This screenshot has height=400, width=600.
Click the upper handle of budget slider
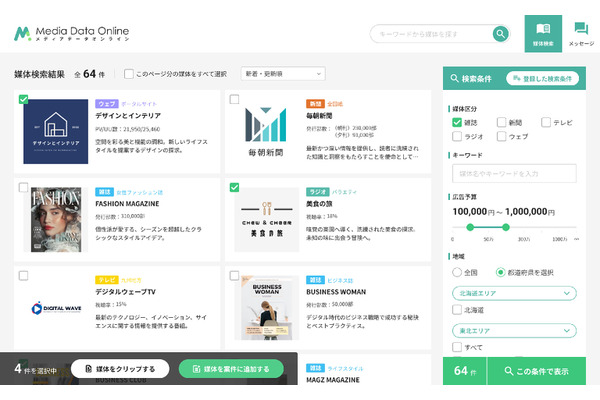[x=506, y=227]
